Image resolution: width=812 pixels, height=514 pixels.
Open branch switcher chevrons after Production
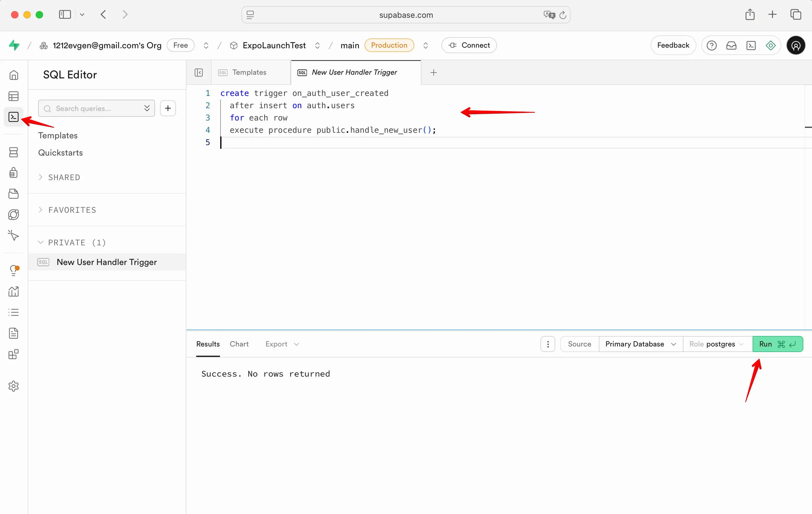point(426,45)
